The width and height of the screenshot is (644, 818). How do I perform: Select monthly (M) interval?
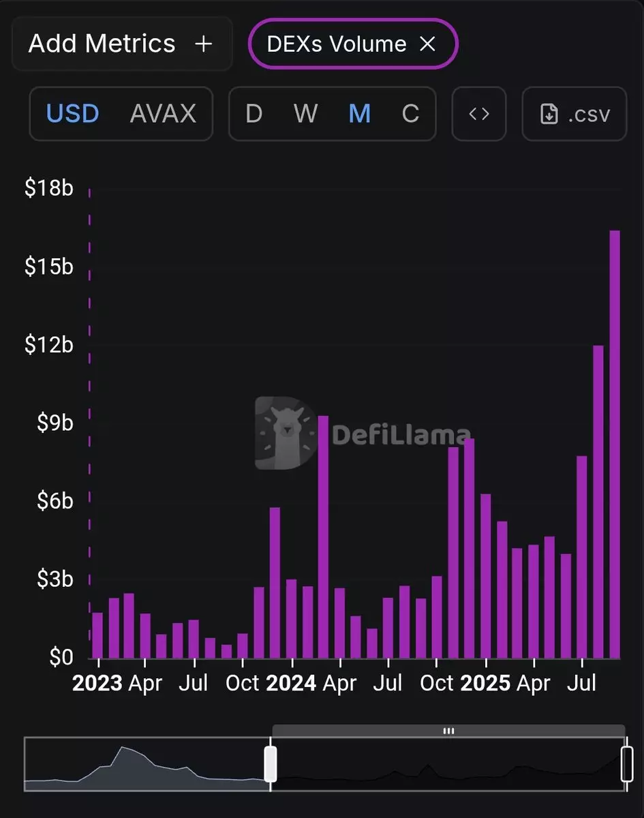tap(359, 114)
